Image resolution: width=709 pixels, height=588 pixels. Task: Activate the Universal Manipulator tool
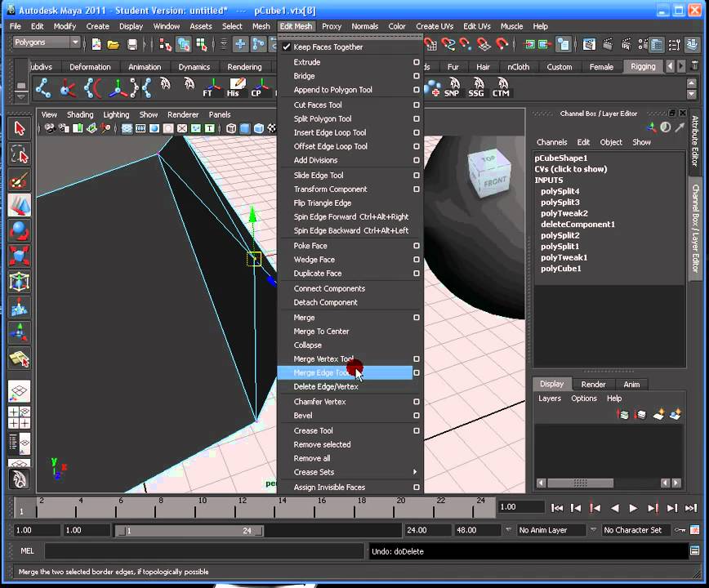coord(19,282)
